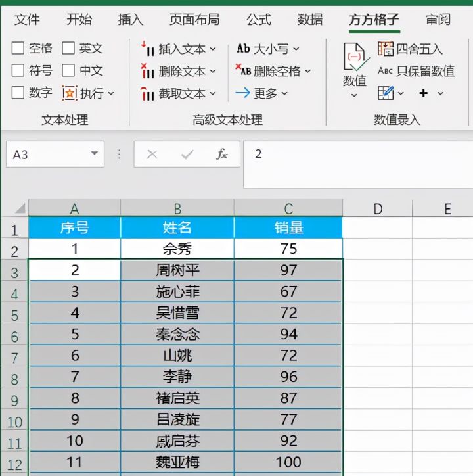Switch to the 审阅 tab
Viewport: 473px width, 476px height.
[438, 20]
